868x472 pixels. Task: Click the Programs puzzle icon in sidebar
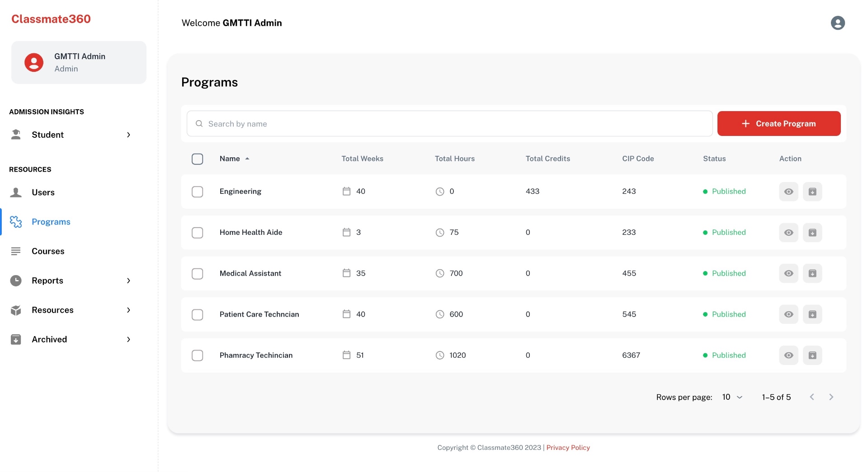click(x=16, y=222)
